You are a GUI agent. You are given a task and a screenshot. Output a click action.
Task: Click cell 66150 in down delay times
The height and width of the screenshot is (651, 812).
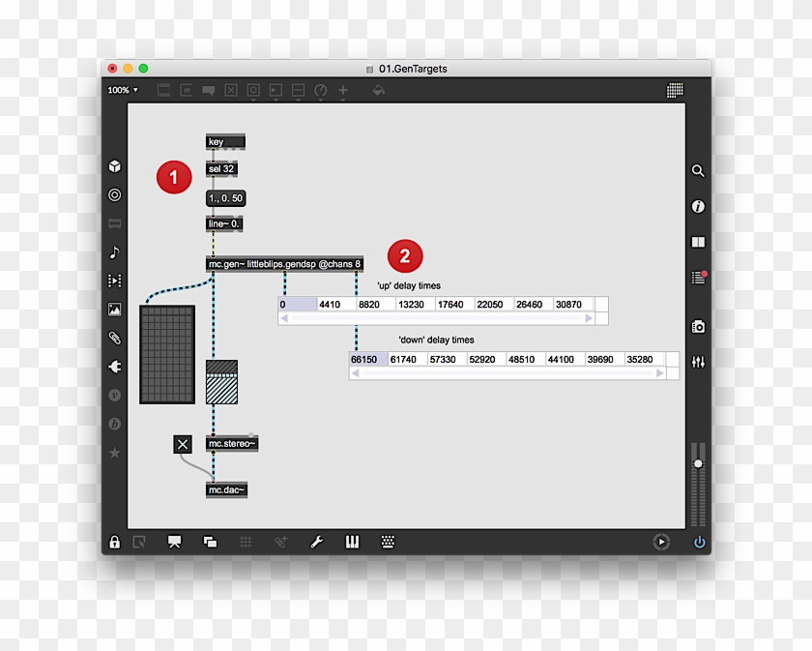point(368,359)
